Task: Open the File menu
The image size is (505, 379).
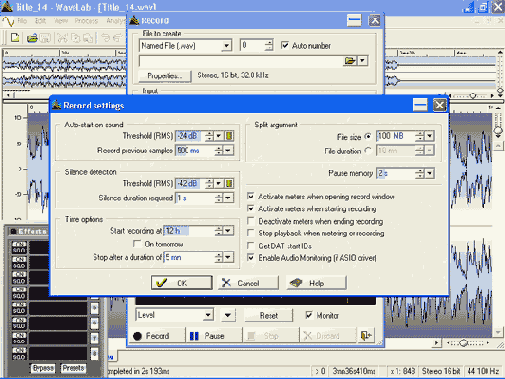Action: point(22,21)
